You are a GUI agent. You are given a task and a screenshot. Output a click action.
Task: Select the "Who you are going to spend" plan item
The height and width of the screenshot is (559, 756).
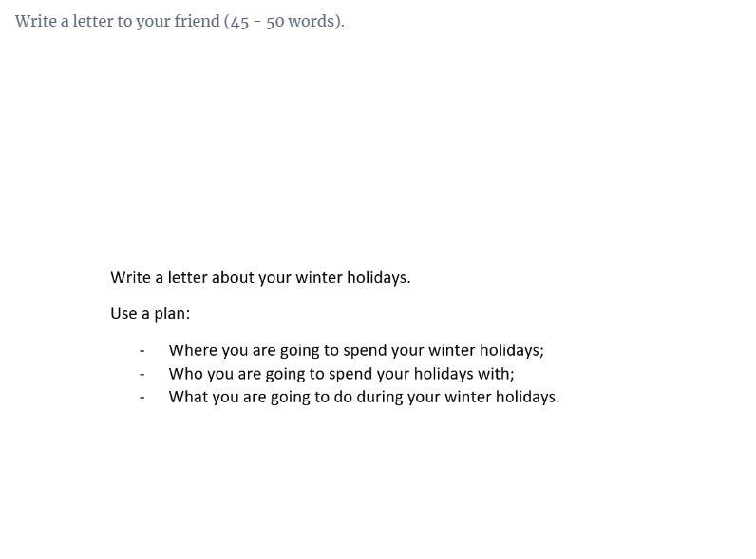[x=341, y=374]
